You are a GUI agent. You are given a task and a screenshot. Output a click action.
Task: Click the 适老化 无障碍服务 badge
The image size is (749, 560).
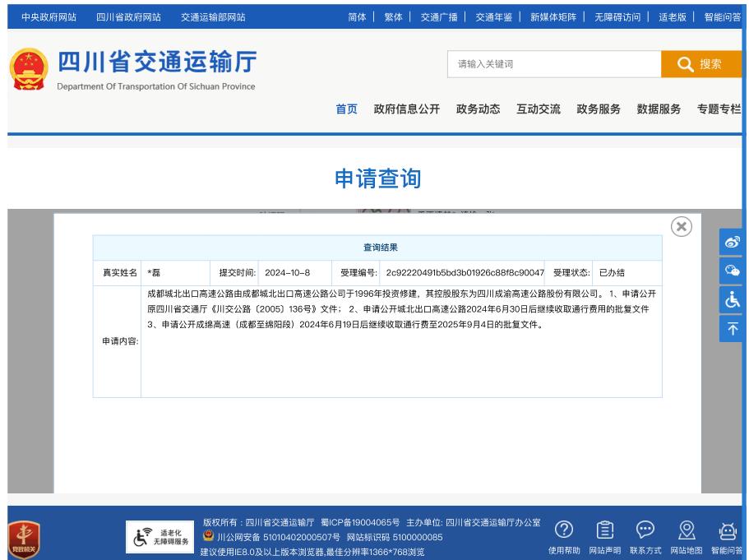[159, 536]
